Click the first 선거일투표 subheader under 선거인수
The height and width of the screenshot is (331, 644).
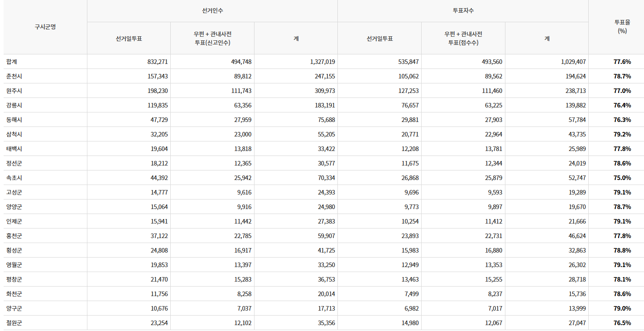pos(128,38)
